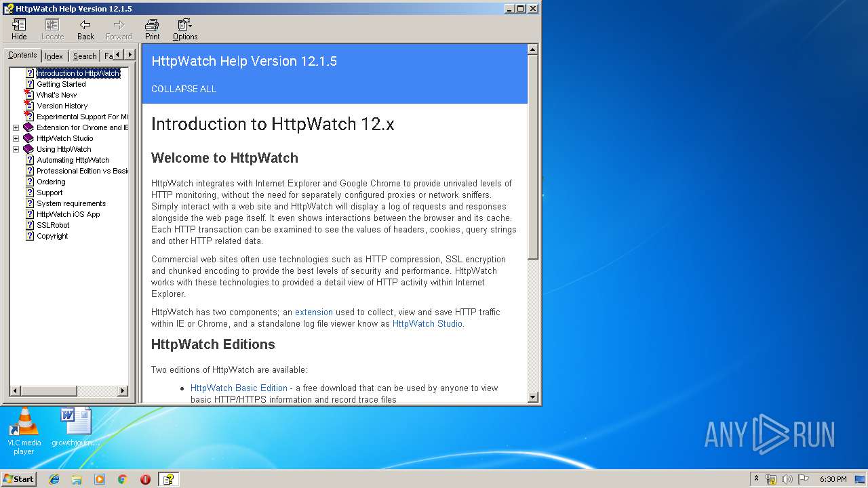868x488 pixels.
Task: Follow the HttpWatch Basic Edition link
Action: [x=239, y=388]
